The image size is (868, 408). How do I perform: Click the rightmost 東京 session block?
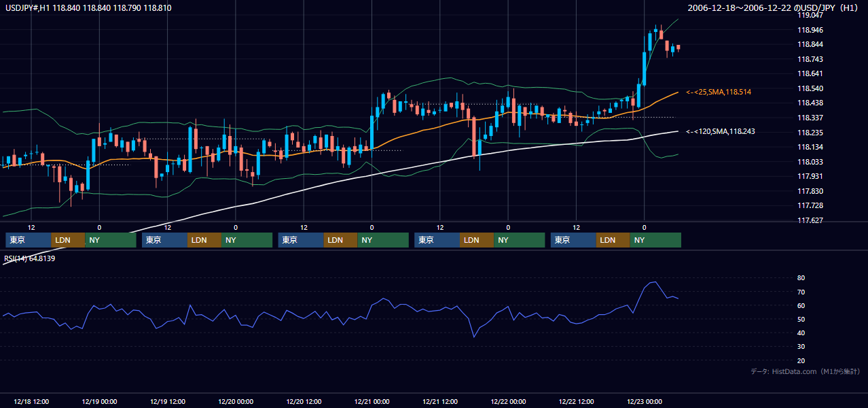(574, 240)
